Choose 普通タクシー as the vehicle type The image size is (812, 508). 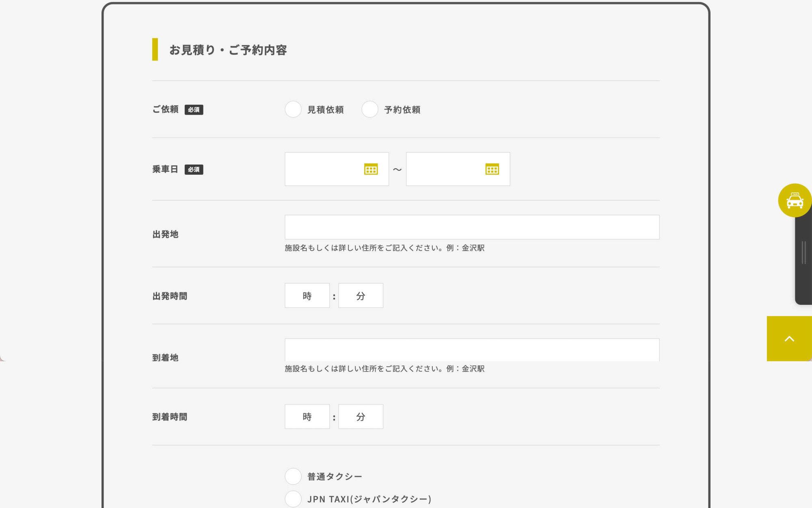(x=293, y=476)
